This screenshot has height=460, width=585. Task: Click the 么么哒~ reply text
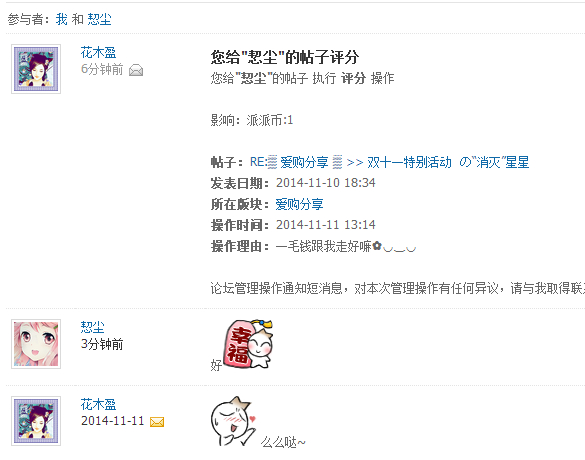pyautogui.click(x=283, y=442)
